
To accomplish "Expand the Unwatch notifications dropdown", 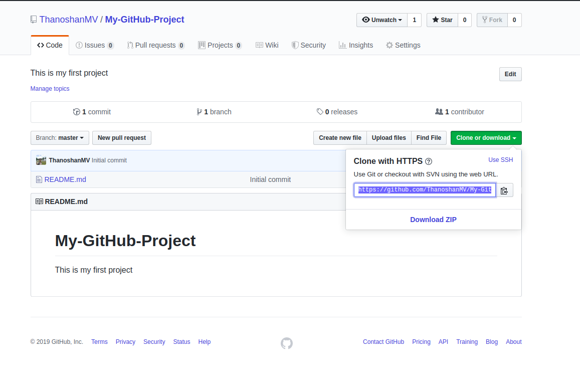I will (401, 20).
